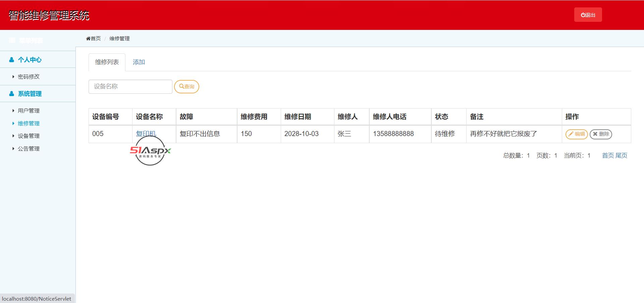Open 设备管理 in the sidebar

pos(29,136)
